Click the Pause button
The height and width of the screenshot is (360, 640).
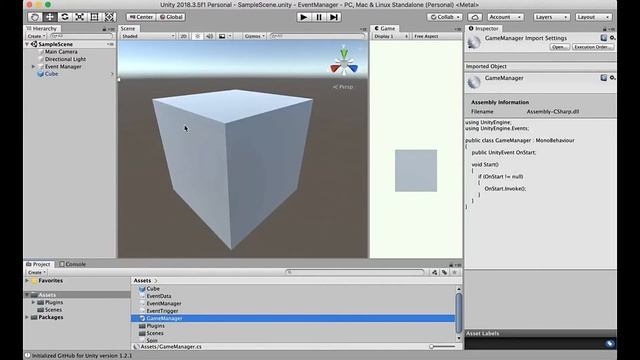(319, 17)
